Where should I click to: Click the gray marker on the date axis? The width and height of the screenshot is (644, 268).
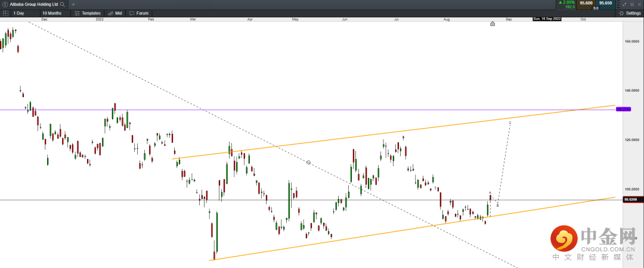coord(493,23)
